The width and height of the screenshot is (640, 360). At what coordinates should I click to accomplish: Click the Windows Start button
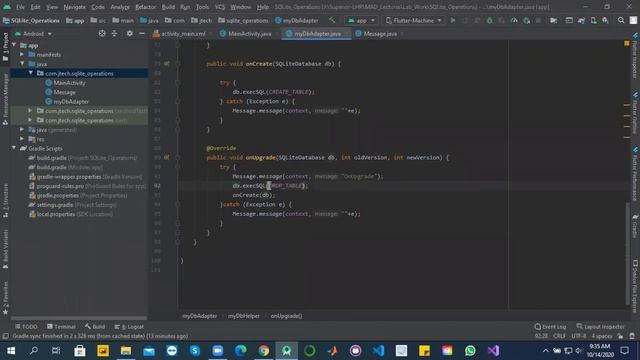(11, 351)
